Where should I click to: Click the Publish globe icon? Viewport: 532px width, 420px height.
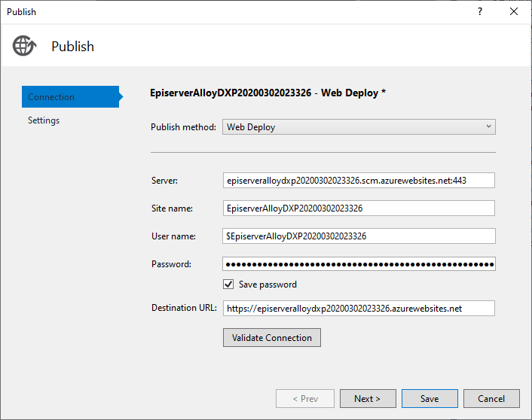click(24, 46)
